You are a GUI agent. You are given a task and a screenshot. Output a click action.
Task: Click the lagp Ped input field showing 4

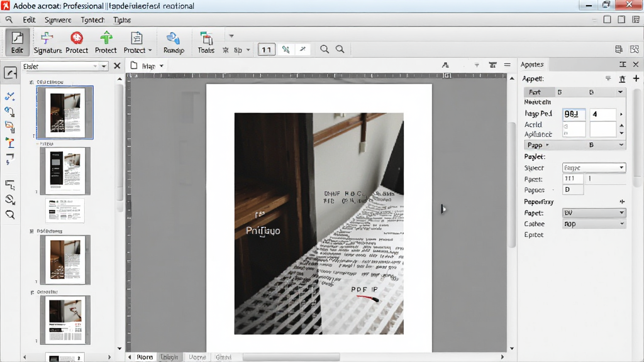click(603, 114)
